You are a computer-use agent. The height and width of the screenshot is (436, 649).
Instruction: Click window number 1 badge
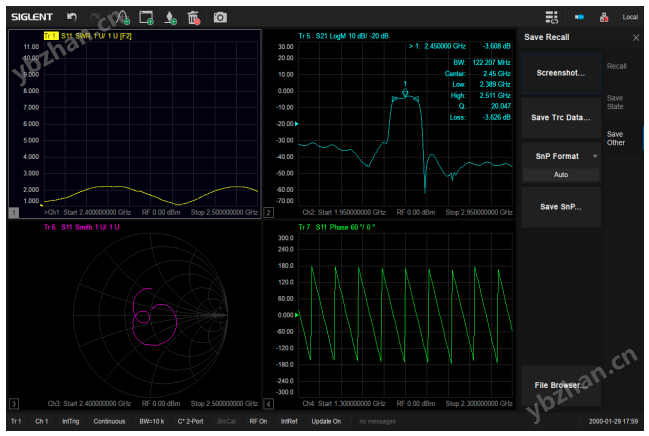[14, 213]
